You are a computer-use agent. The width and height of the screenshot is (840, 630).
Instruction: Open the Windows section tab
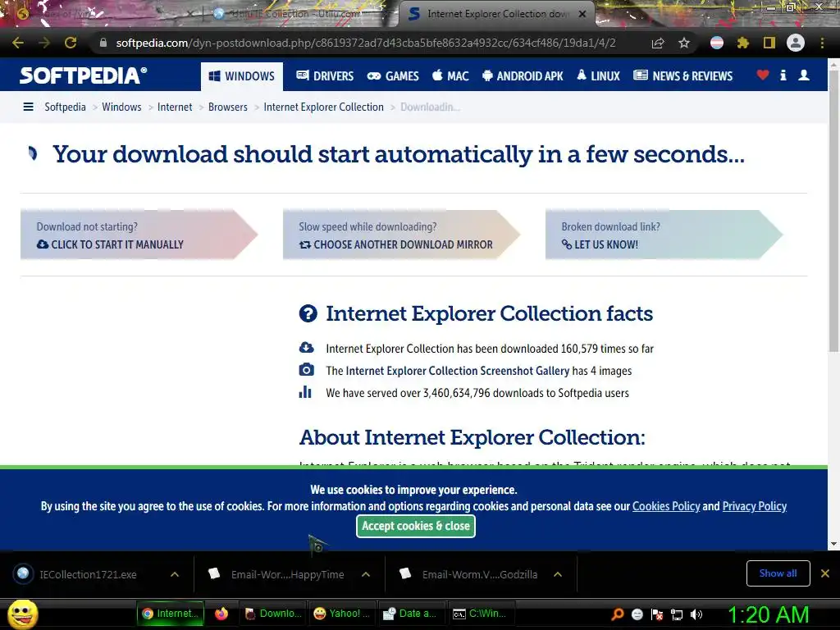pos(242,76)
